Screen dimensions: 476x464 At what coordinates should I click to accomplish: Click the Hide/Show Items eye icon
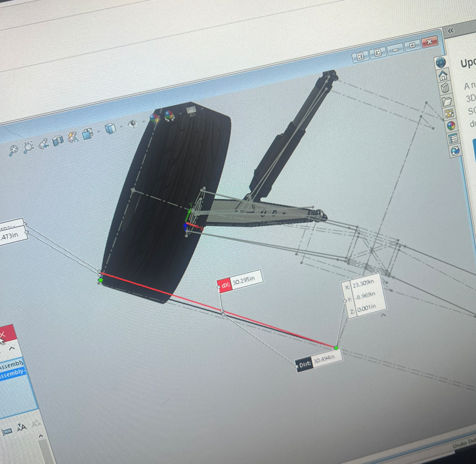(x=132, y=123)
